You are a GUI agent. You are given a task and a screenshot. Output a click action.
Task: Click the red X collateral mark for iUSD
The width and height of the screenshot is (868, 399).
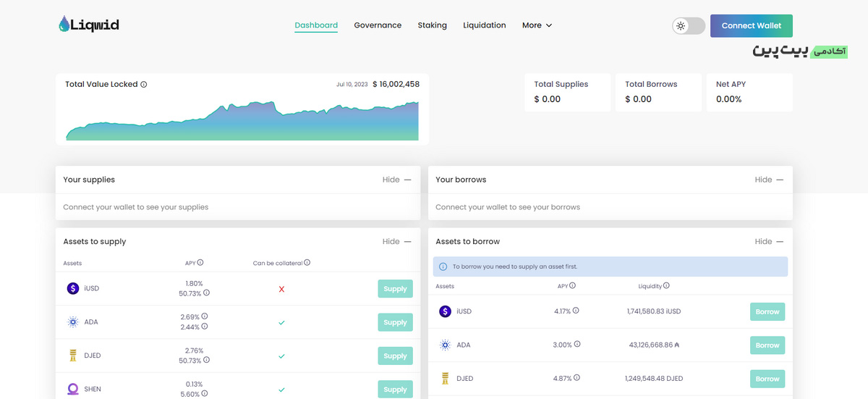click(281, 289)
